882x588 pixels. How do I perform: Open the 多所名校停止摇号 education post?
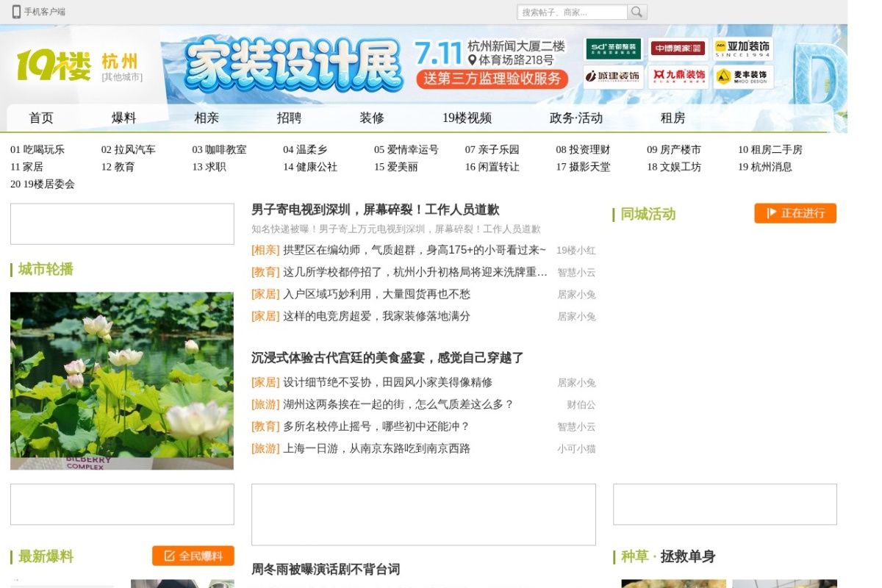pos(376,427)
